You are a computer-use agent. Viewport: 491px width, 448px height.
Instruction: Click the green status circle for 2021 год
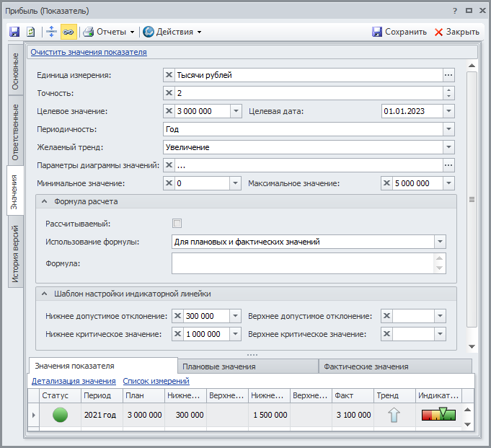click(x=61, y=415)
